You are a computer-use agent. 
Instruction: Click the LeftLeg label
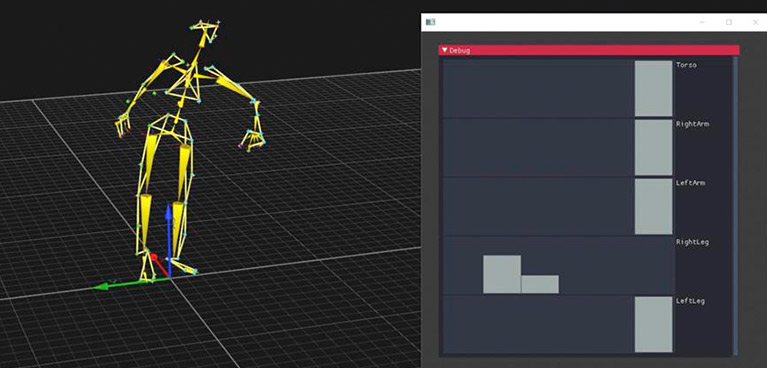click(x=690, y=301)
